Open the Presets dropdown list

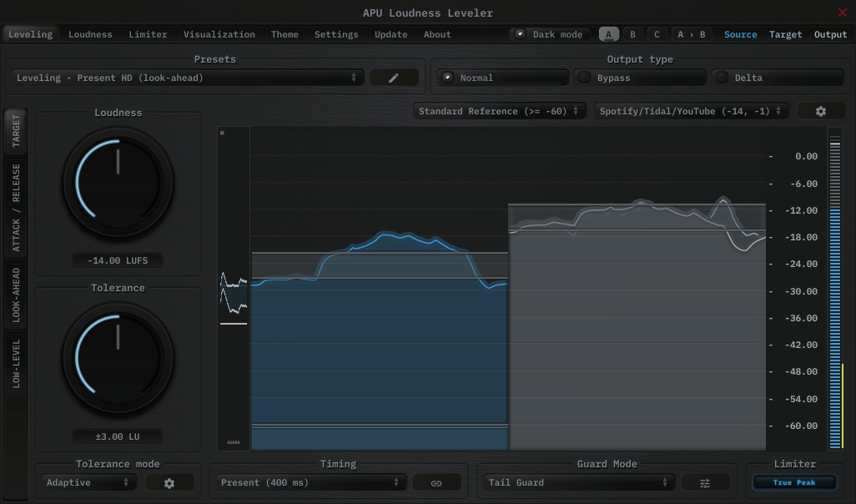point(188,78)
